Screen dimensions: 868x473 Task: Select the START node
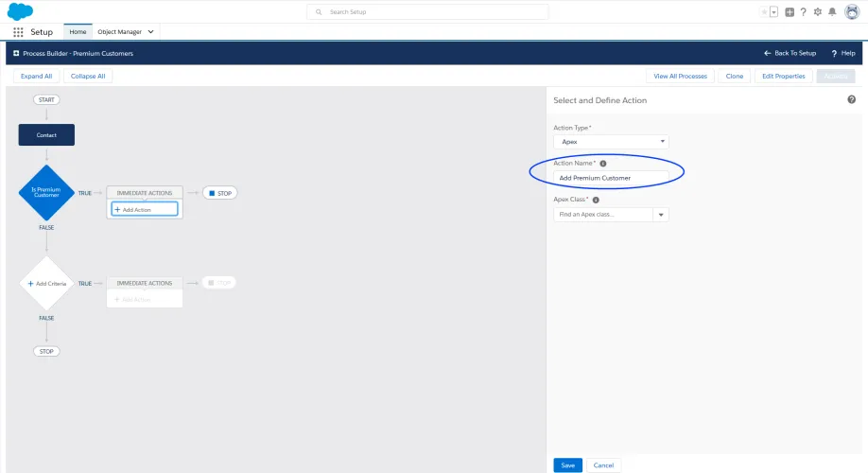pos(46,99)
